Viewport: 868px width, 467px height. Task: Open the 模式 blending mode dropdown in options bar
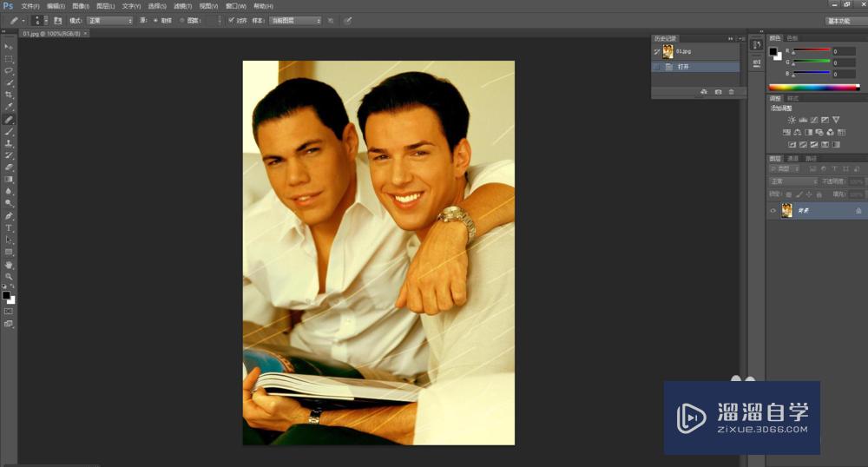pos(109,20)
